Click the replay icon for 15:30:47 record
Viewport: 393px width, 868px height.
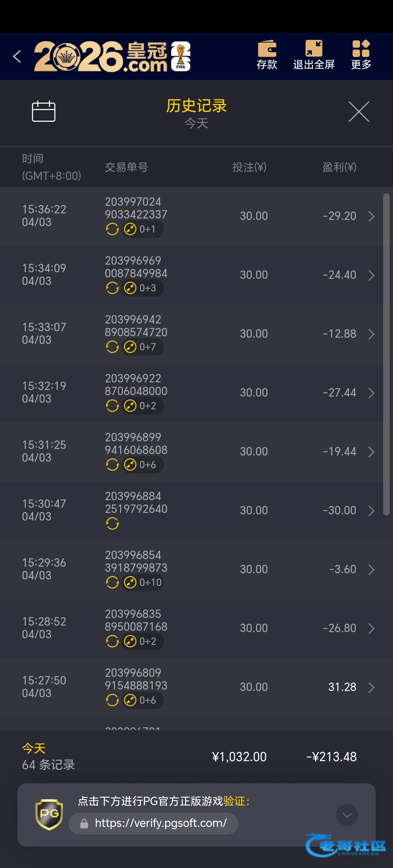point(112,524)
